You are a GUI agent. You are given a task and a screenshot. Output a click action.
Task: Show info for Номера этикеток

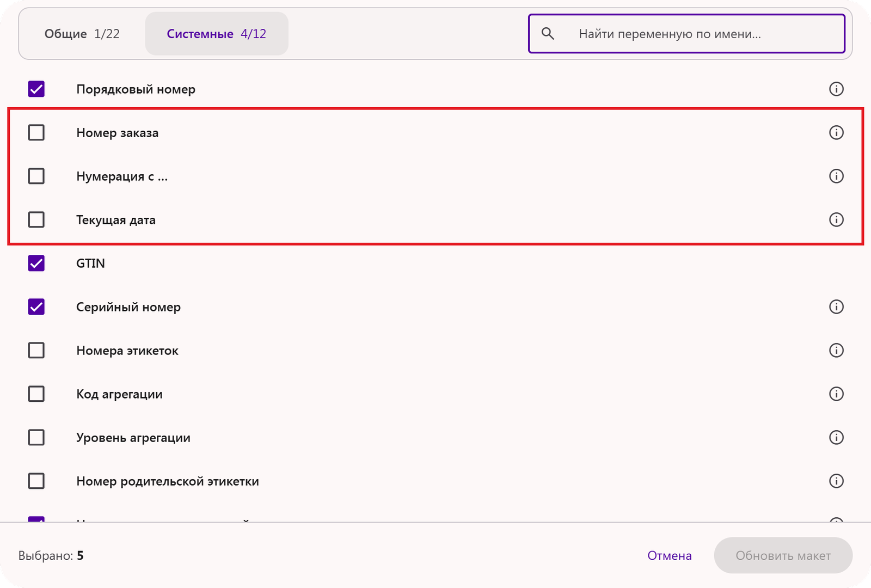[x=836, y=350]
